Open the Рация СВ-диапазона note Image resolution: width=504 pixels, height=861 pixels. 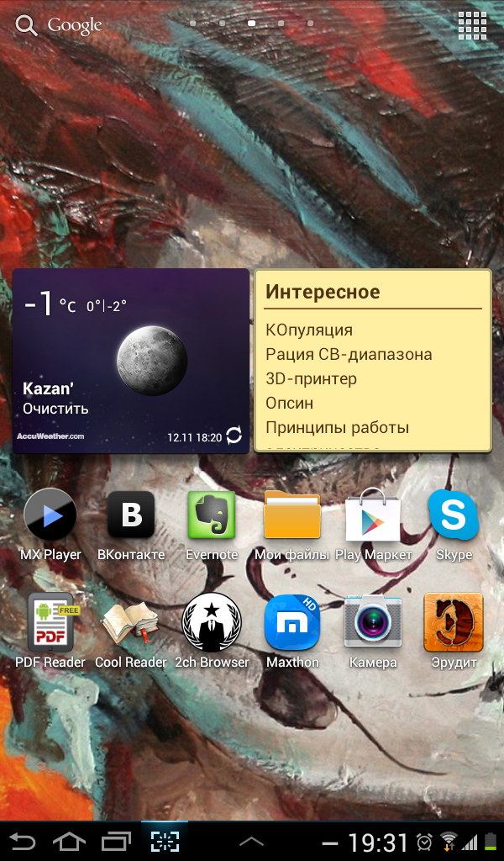coord(349,355)
